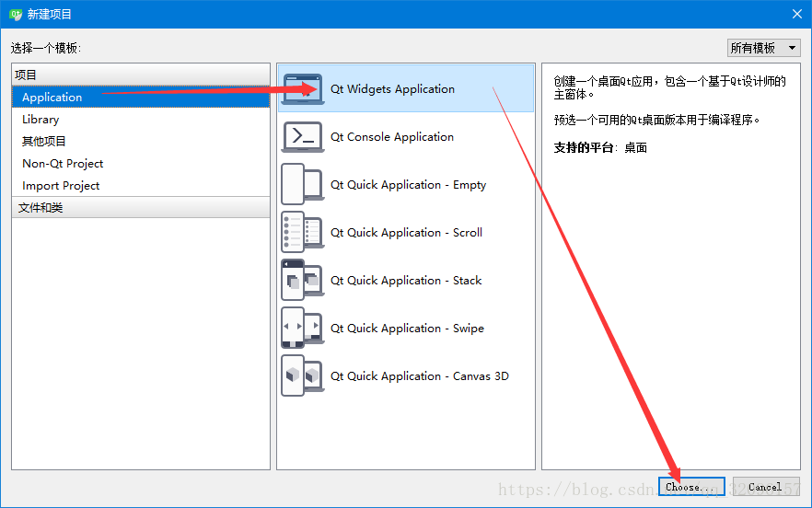Screen dimensions: 812x508
Task: Click the Qt Console Application terminal icon
Action: point(303,137)
